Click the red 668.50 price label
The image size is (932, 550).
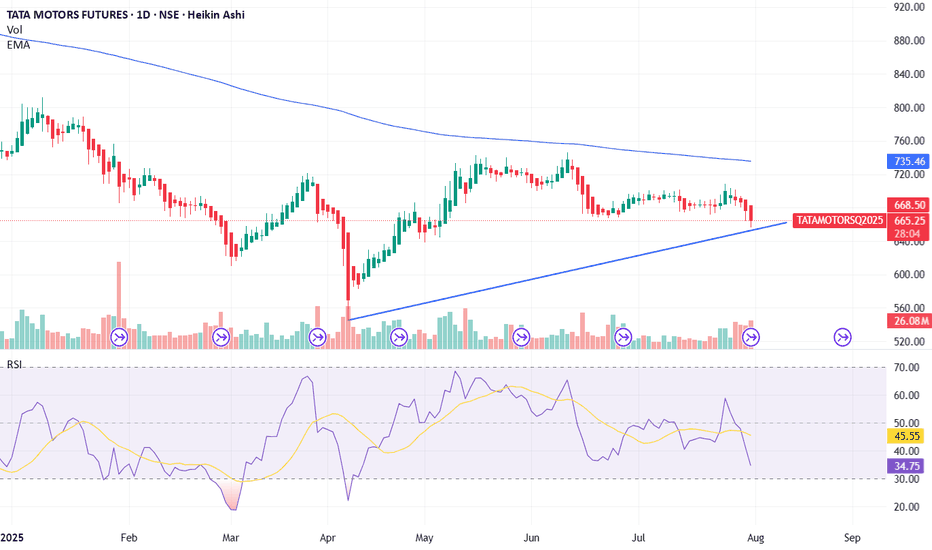(x=909, y=205)
